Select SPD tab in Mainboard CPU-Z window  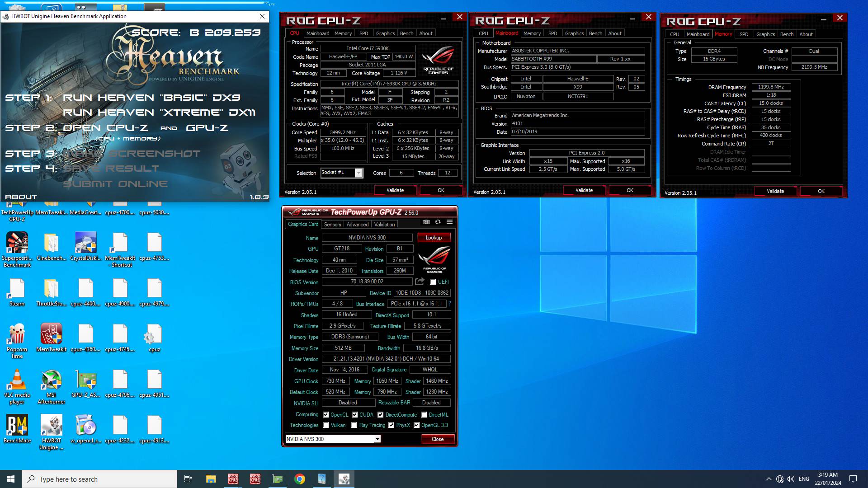pyautogui.click(x=552, y=33)
